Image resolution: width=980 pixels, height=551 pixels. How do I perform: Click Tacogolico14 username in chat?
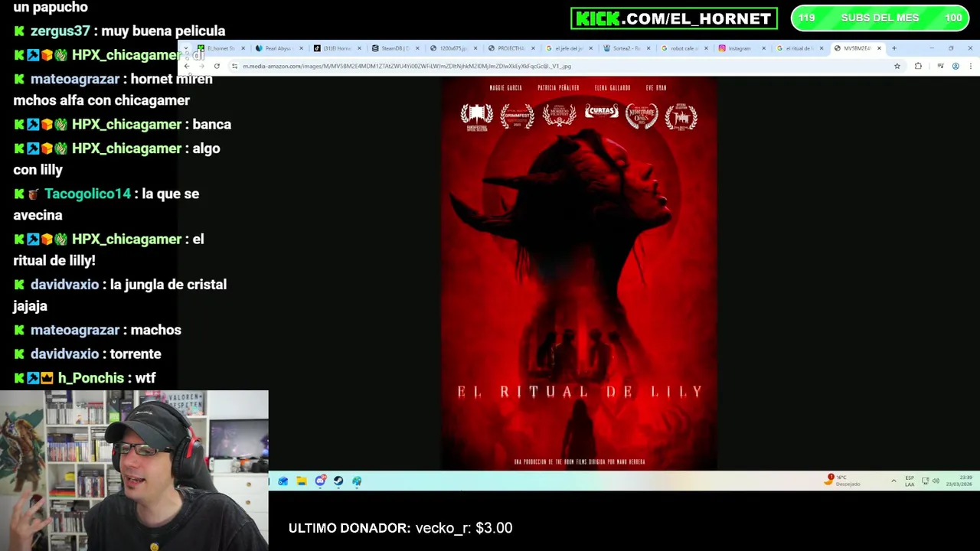87,194
